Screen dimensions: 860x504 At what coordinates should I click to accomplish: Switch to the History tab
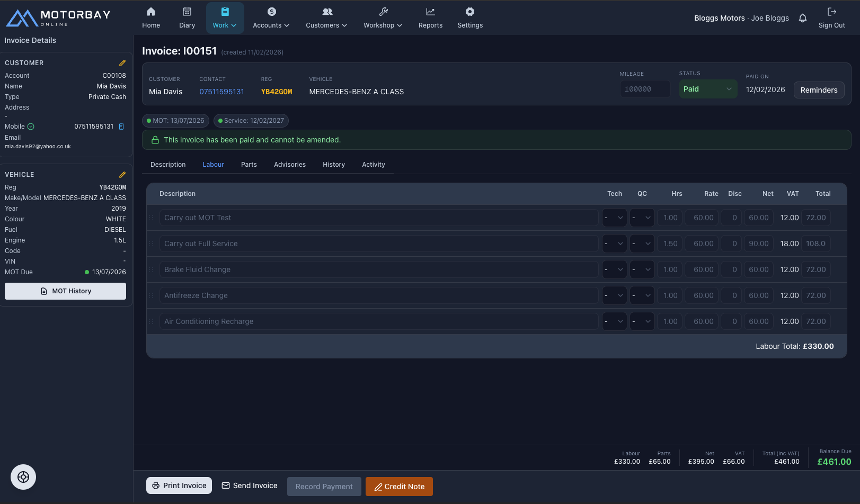click(334, 164)
